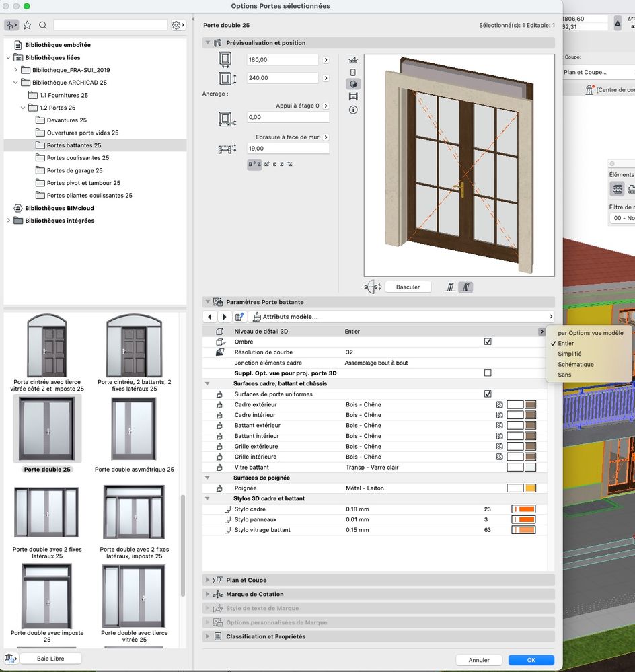Select the Porte double asymétrique 25 thumbnail
The width and height of the screenshot is (635, 672).
[x=134, y=429]
